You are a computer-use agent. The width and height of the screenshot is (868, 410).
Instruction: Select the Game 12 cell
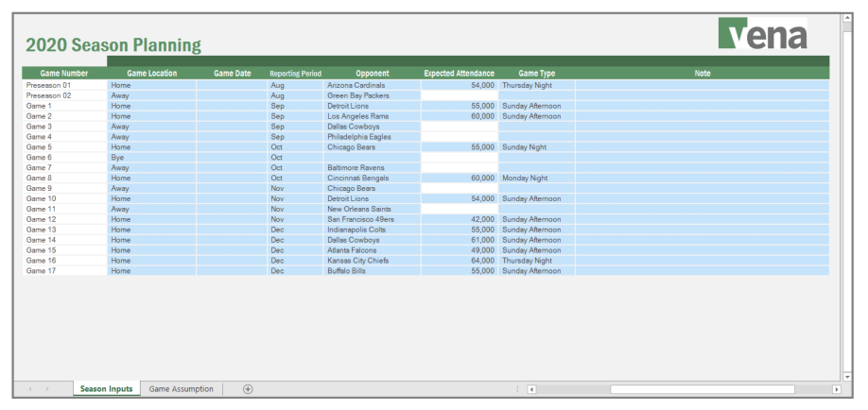[64, 219]
